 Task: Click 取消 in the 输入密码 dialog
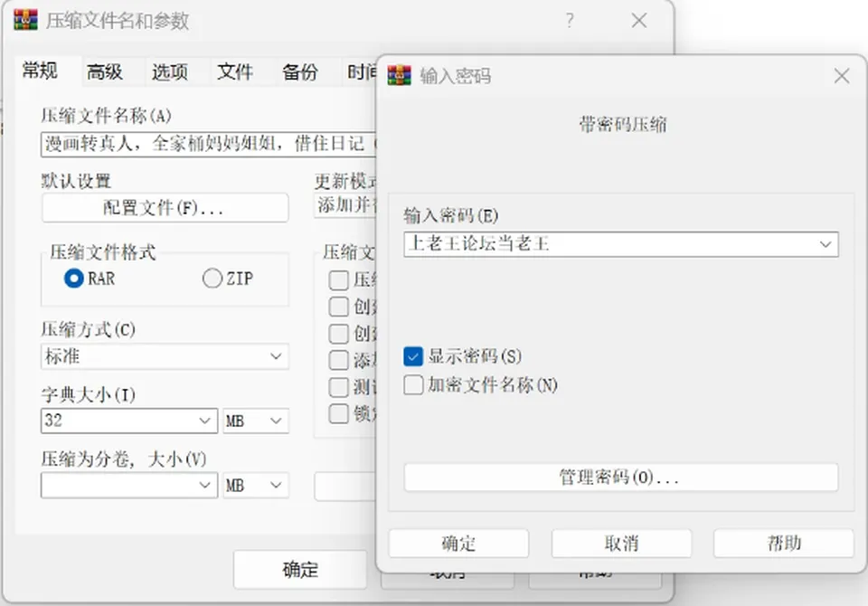(x=621, y=543)
